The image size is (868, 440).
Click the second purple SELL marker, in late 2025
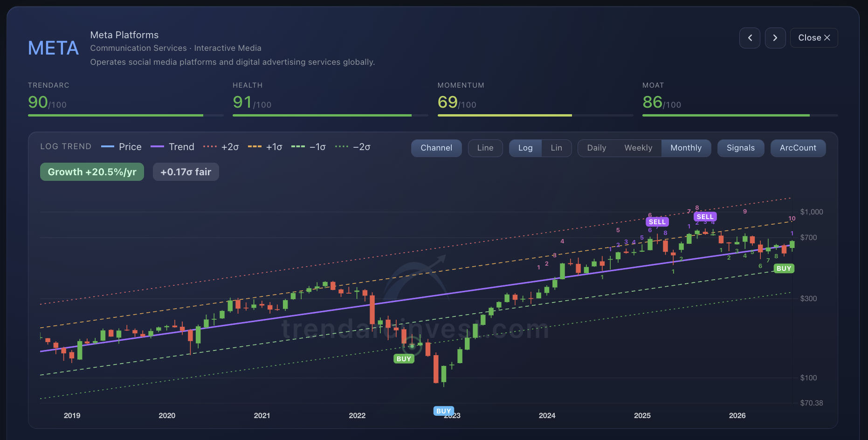[x=705, y=217]
